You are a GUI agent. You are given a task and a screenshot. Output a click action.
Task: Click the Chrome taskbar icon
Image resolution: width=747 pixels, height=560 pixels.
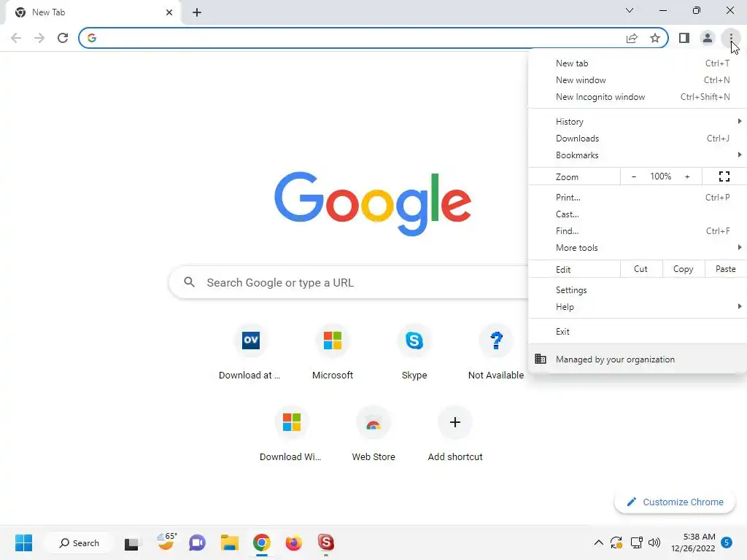(262, 542)
